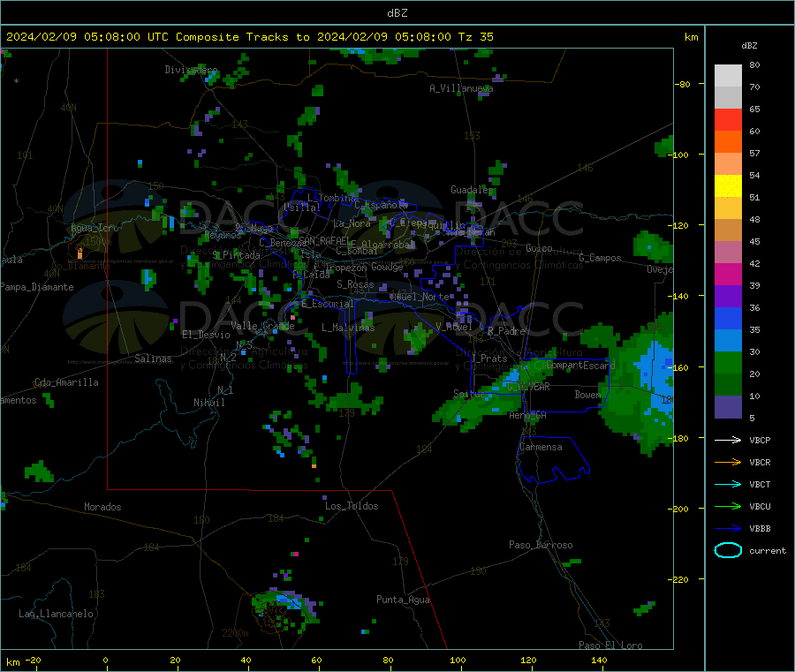
Task: Click the 'El_Desvio' map label
Action: click(206, 335)
